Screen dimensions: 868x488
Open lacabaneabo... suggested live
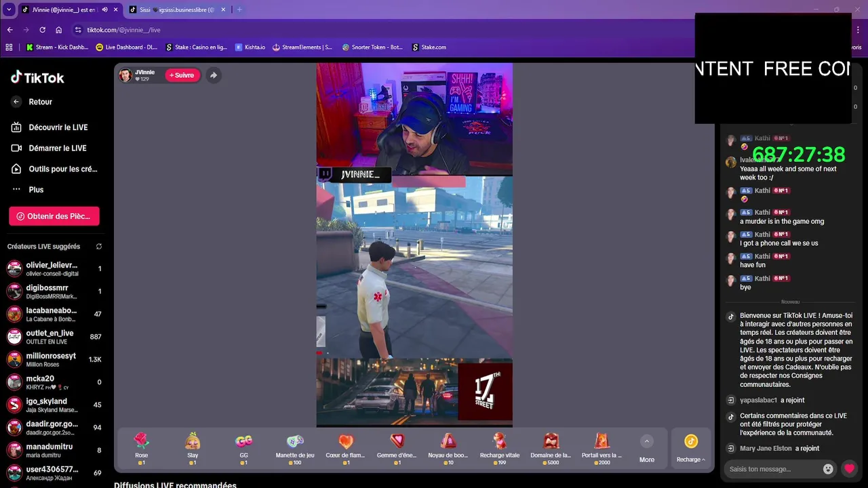(x=54, y=314)
